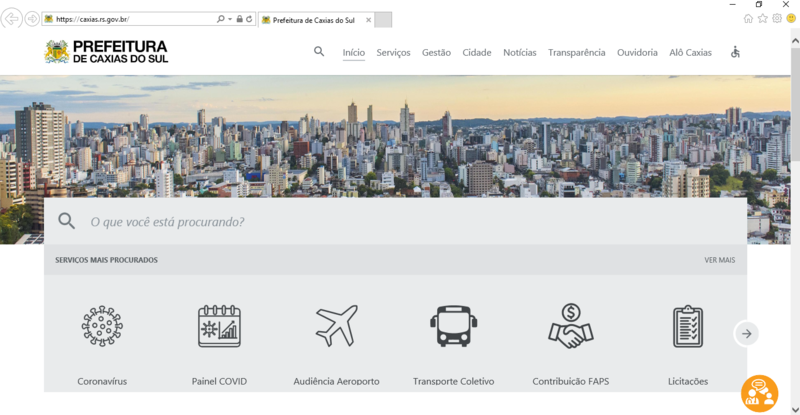800x415 pixels.
Task: Click the Transporte Coletivo text label
Action: (x=454, y=381)
